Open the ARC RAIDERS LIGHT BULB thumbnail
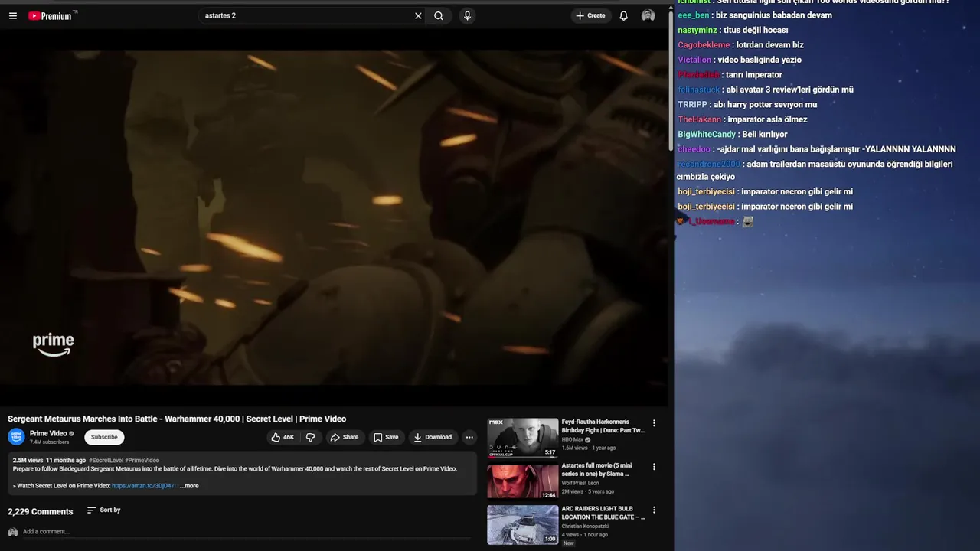This screenshot has height=551, width=980. pyautogui.click(x=523, y=525)
